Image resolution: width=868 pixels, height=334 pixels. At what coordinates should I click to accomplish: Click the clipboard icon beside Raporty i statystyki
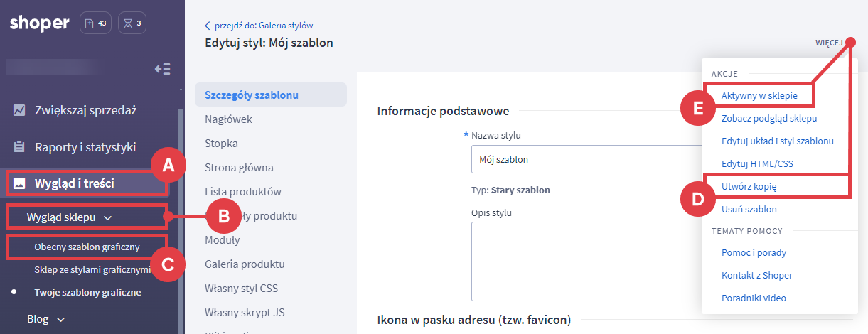[19, 148]
